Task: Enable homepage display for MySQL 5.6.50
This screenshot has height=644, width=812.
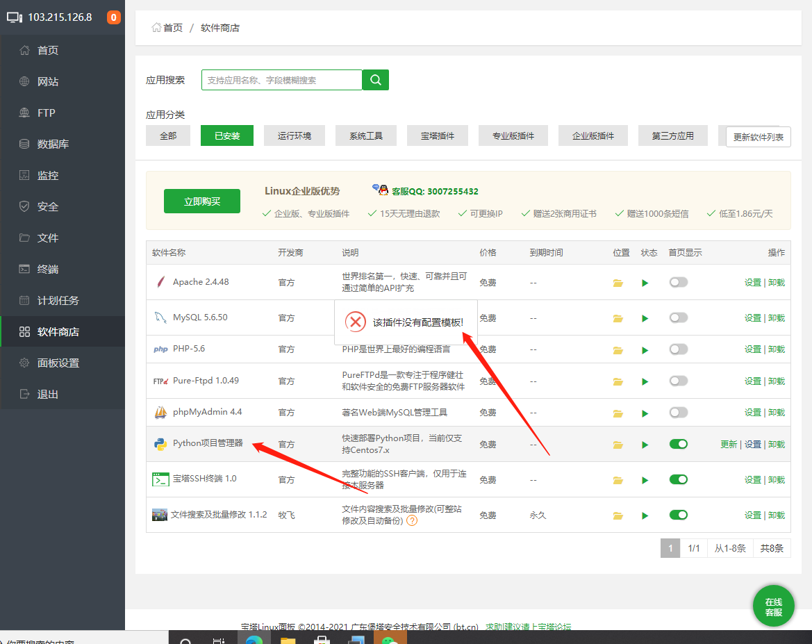Action: click(679, 317)
